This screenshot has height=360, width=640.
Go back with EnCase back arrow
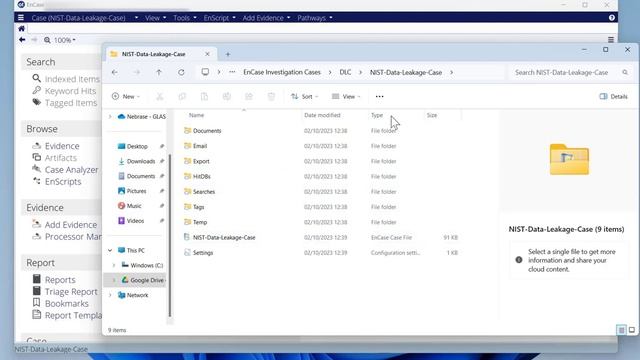click(x=22, y=40)
